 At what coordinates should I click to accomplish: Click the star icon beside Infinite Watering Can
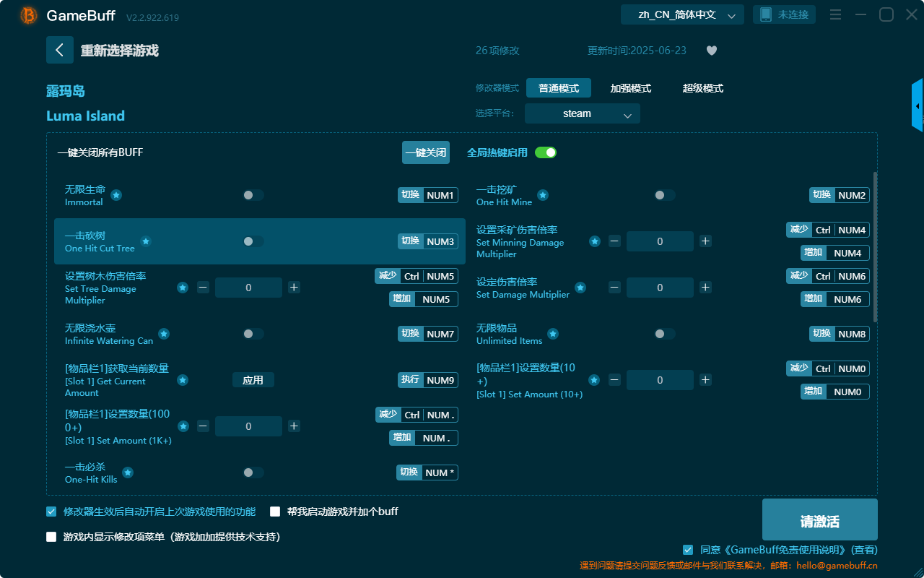[x=164, y=335]
